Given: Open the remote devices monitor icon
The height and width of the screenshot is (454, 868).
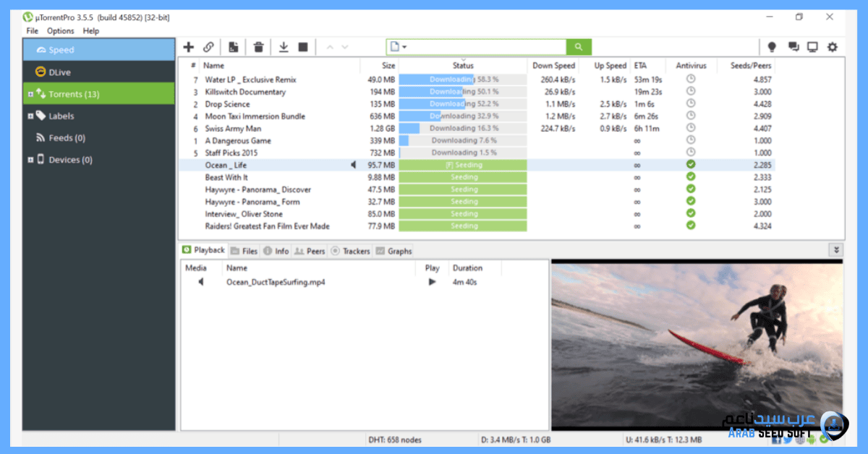Looking at the screenshot, I should coord(812,46).
